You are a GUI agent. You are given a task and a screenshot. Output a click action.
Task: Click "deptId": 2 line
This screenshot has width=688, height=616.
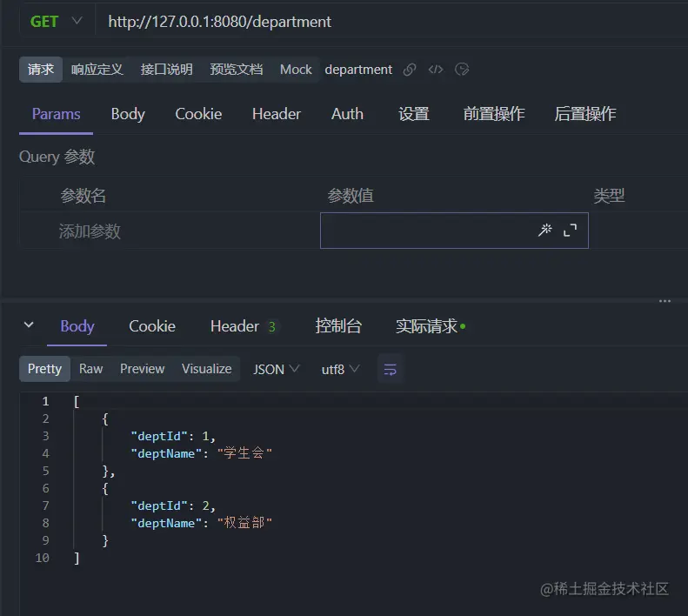pyautogui.click(x=173, y=506)
